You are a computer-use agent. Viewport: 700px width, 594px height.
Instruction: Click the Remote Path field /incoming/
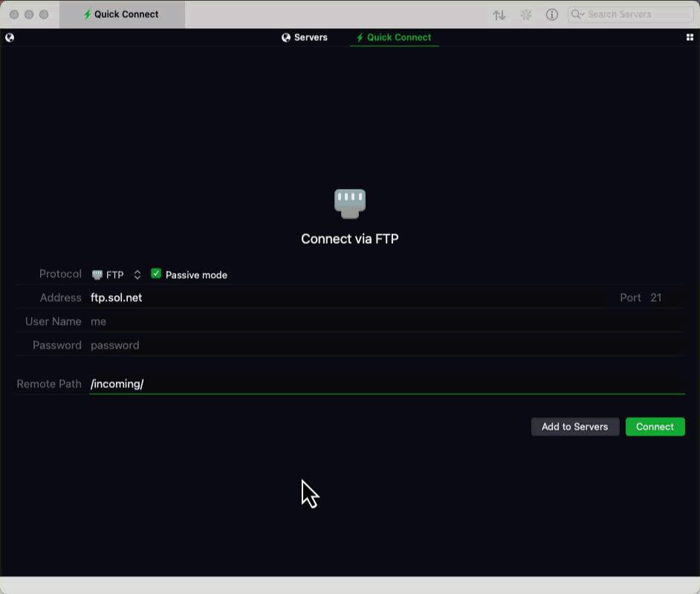point(386,384)
